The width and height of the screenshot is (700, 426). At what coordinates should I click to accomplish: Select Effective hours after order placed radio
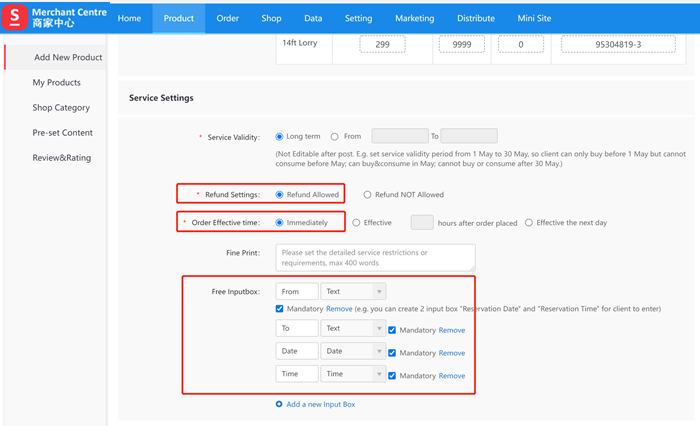tap(356, 223)
